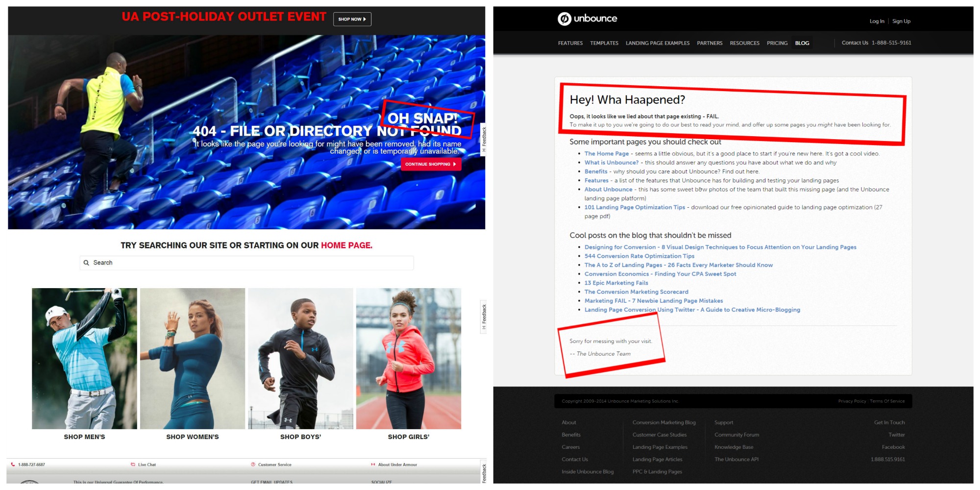Click the SHOP NOW button in the outlet banner
This screenshot has height=490, width=980.
pyautogui.click(x=352, y=19)
